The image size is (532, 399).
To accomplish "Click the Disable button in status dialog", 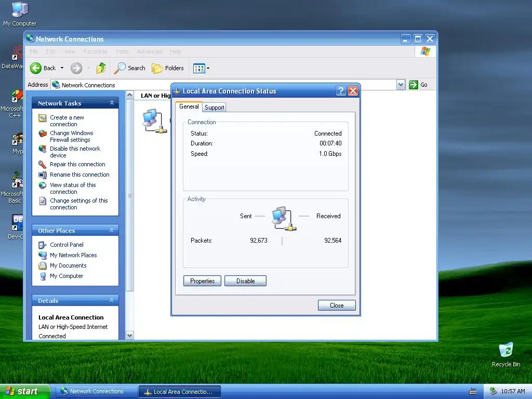I will [x=245, y=281].
